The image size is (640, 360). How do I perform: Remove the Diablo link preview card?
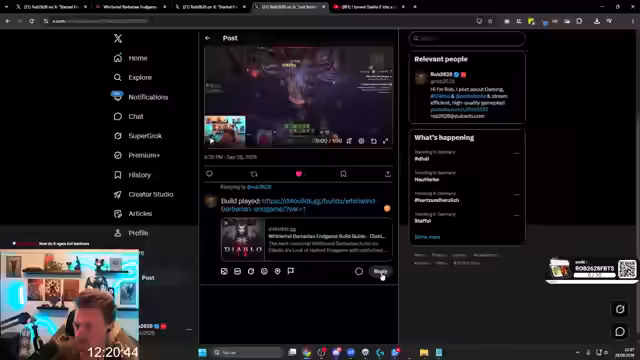point(226,223)
